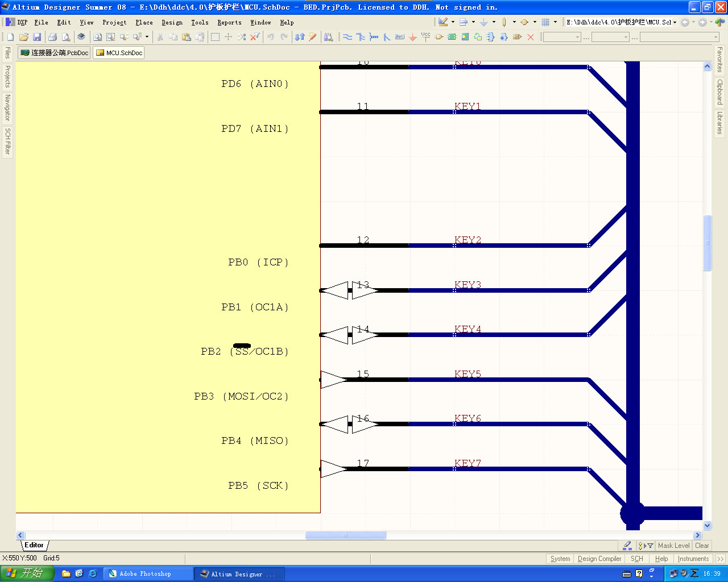Open the SCH panel button

(x=637, y=559)
